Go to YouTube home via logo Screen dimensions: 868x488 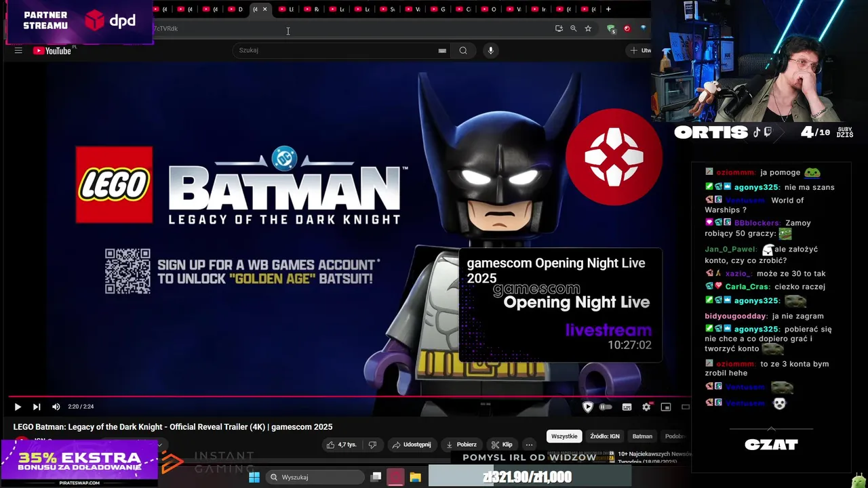click(x=52, y=51)
